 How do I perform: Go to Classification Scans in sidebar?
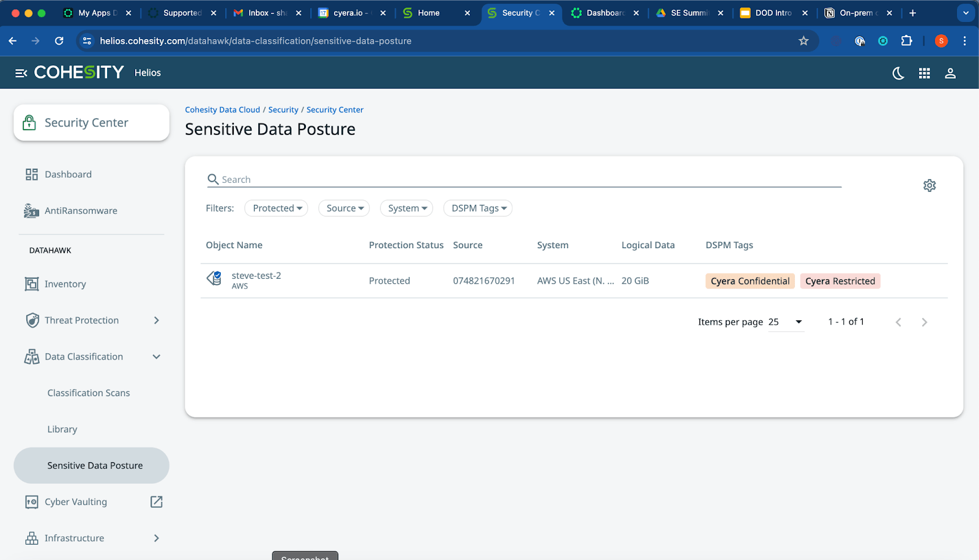[x=89, y=393]
